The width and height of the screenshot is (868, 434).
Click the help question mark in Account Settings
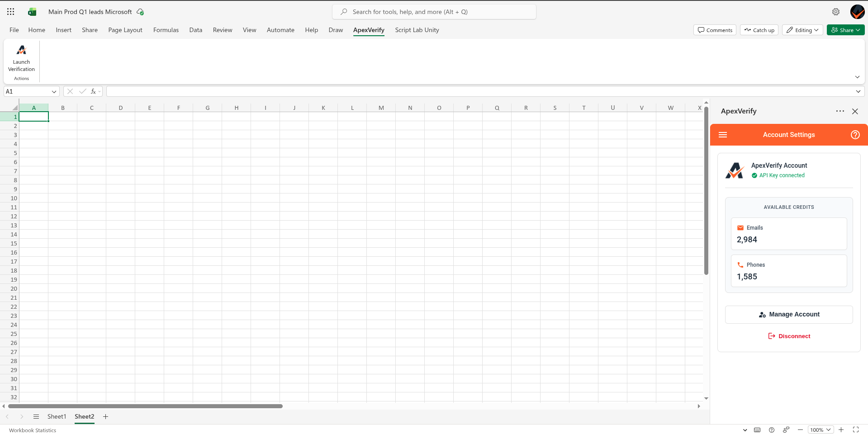pos(855,135)
